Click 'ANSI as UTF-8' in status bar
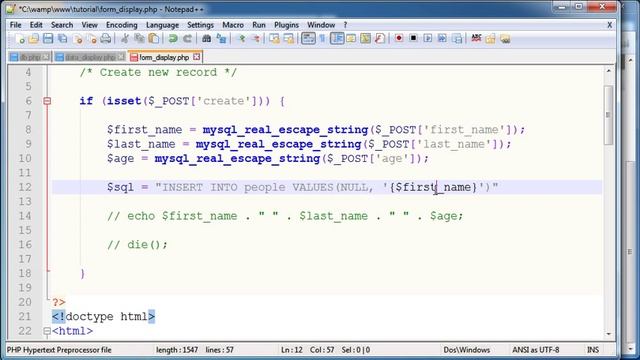The height and width of the screenshot is (360, 640). tap(536, 350)
